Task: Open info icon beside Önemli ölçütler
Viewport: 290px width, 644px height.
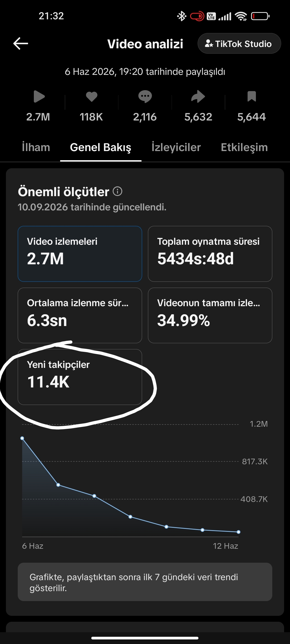Action: 117,191
